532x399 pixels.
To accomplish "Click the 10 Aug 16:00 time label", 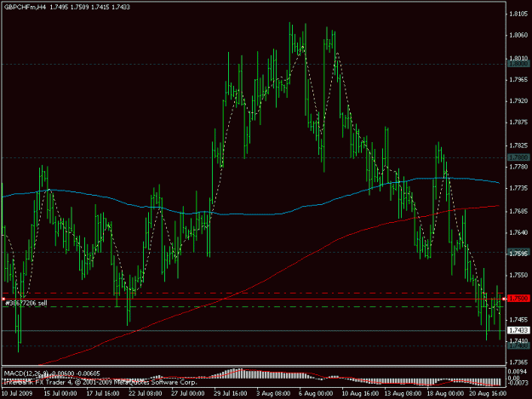I will (x=360, y=393).
